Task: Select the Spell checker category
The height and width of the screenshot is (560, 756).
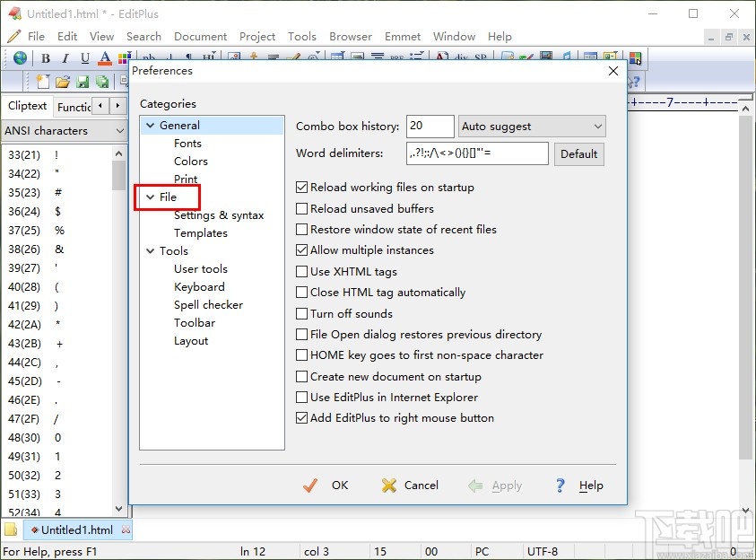Action: click(x=208, y=305)
